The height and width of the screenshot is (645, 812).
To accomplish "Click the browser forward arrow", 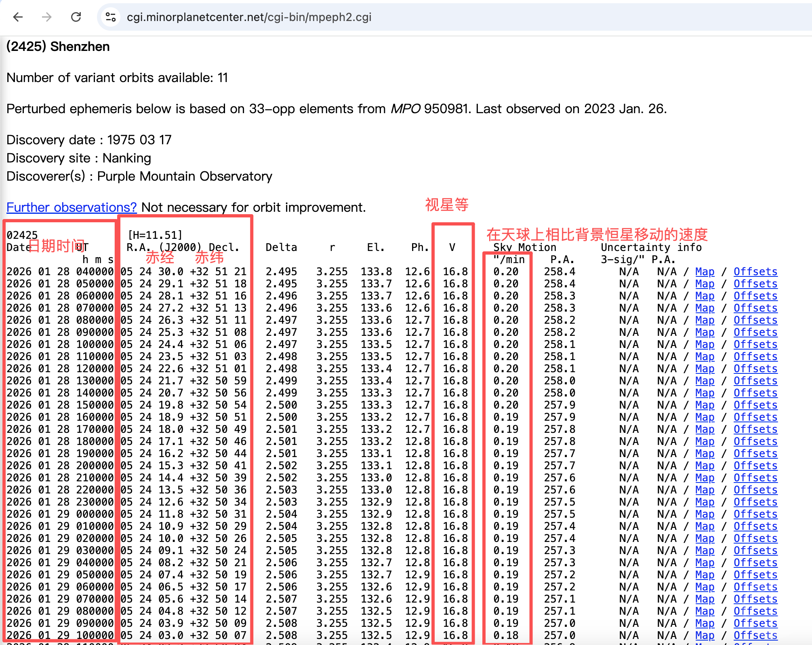I will click(47, 17).
